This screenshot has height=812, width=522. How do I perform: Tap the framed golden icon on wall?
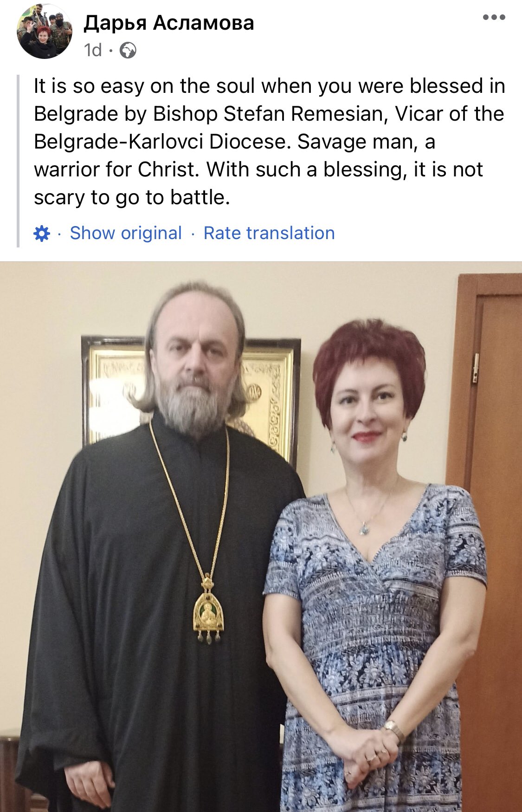(x=191, y=395)
